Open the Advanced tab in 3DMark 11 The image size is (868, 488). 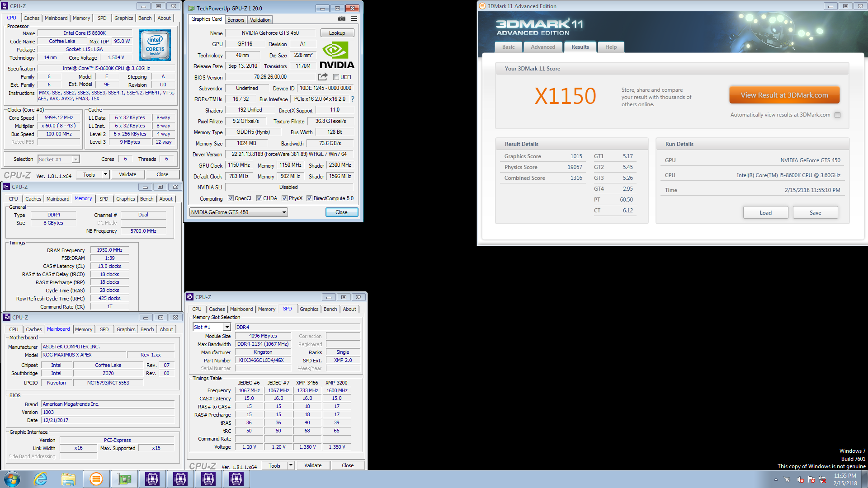543,47
